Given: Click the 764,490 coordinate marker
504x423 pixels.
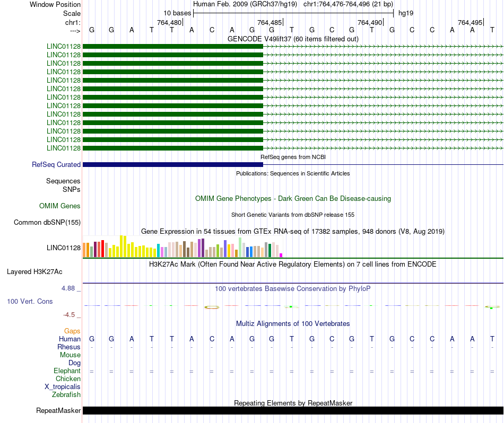Looking at the screenshot, I should (x=370, y=22).
